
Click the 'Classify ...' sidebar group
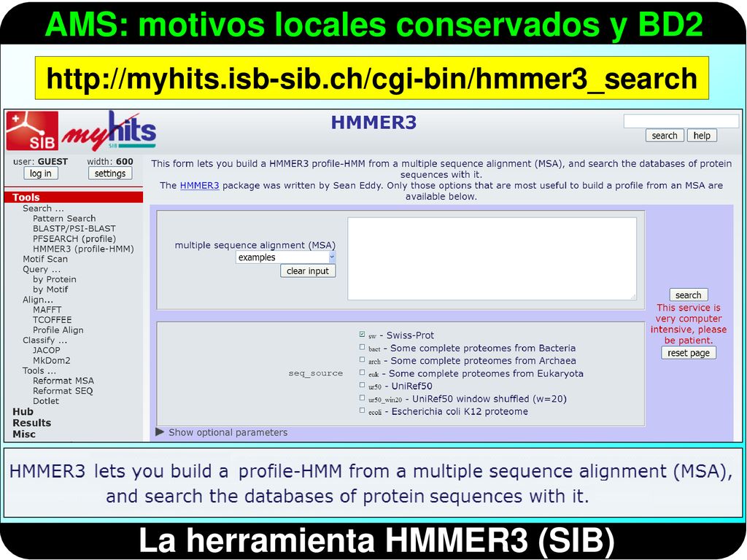tap(44, 340)
